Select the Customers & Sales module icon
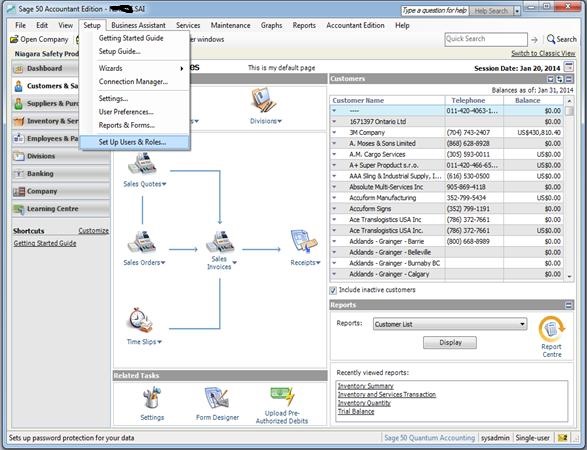Viewport: 587px width, 450px height. click(x=18, y=86)
